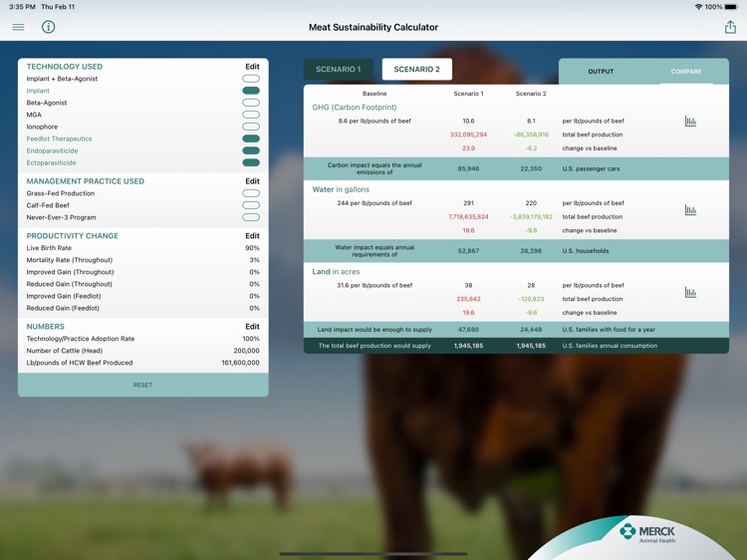Enable the Ionophore toggle

click(x=251, y=127)
